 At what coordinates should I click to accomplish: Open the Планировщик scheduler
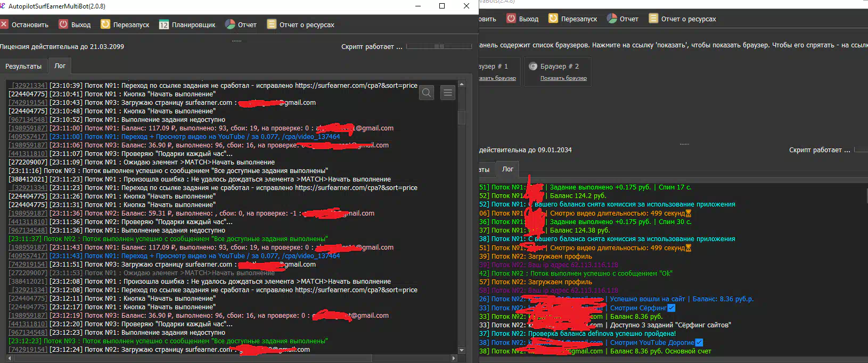click(x=187, y=24)
